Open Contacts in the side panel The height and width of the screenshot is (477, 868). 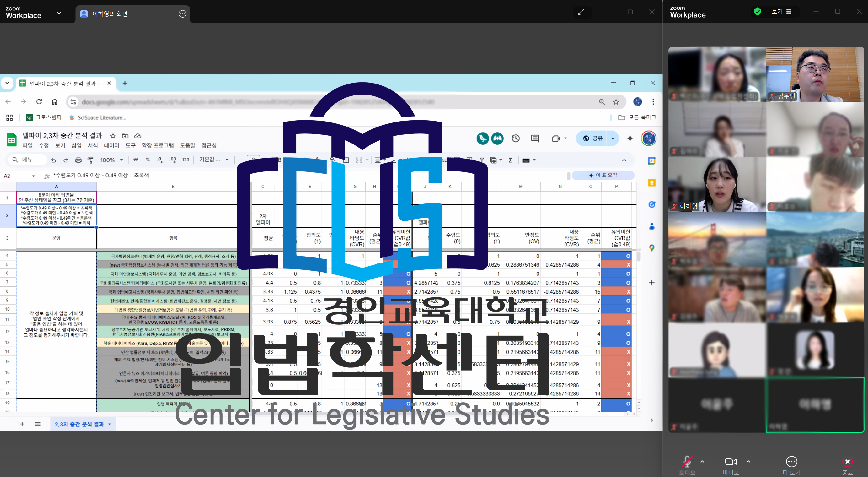coord(652,226)
